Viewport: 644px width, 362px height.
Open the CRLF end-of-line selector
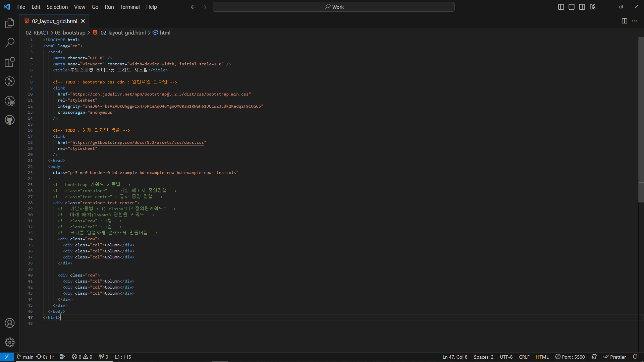pos(524,357)
